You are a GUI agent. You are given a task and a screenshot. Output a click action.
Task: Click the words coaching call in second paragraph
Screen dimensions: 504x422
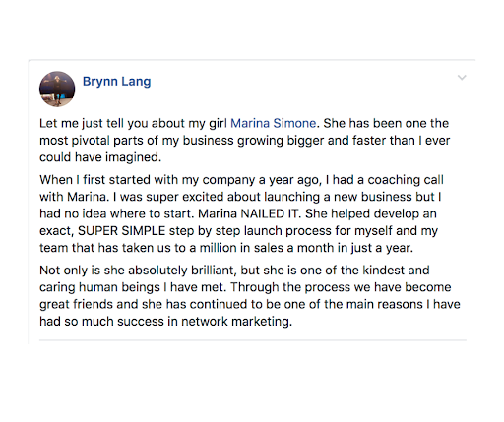406,180
